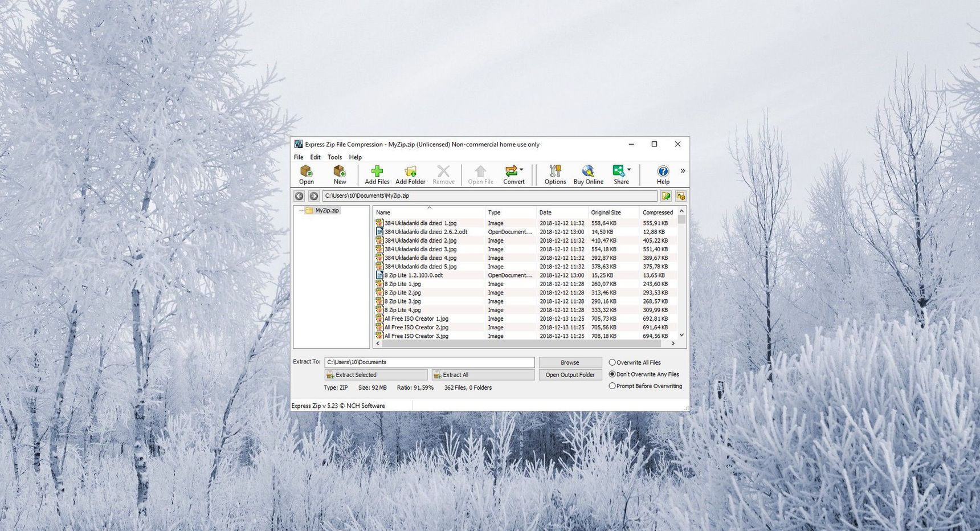Screen dimensions: 980x531
Task: Select the Overwrite All Files radio button
Action: pos(612,362)
